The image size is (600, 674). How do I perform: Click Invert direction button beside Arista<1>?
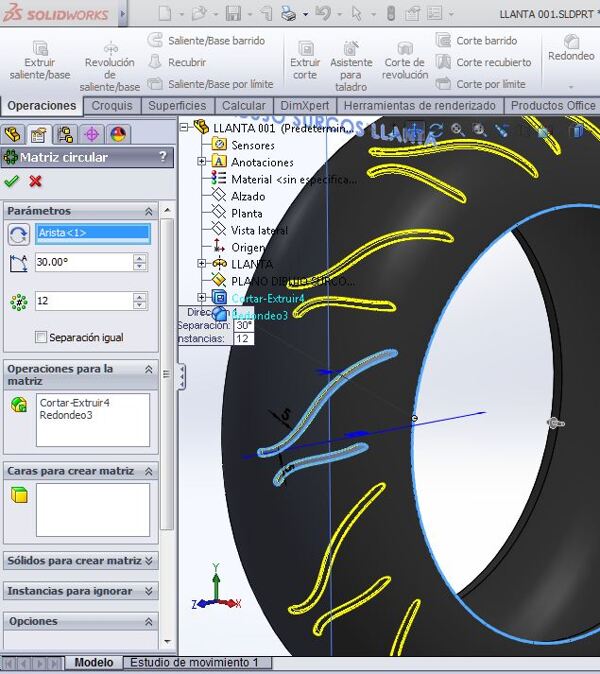18,235
